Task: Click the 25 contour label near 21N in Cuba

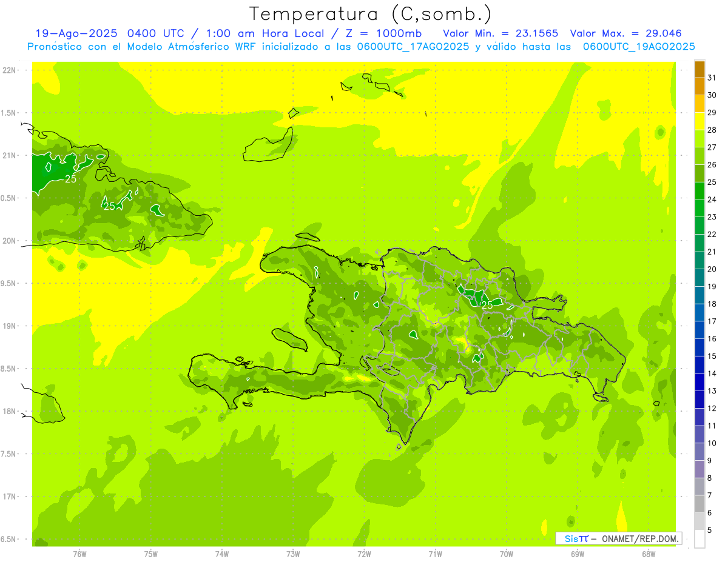Action: tap(70, 179)
